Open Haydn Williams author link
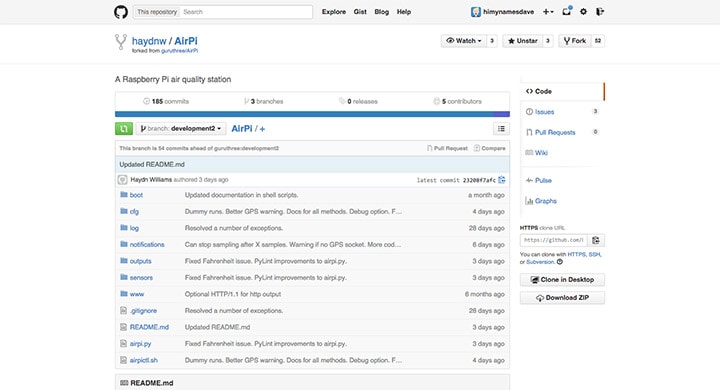This screenshot has height=390, width=720. pyautogui.click(x=151, y=180)
